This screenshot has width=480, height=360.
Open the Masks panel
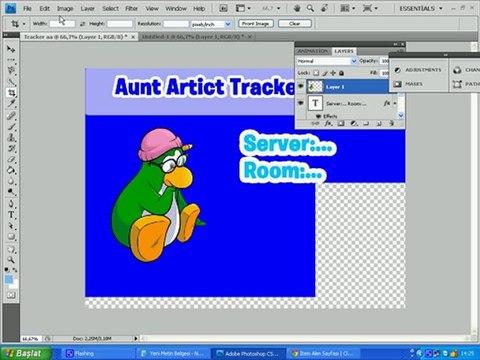click(408, 84)
